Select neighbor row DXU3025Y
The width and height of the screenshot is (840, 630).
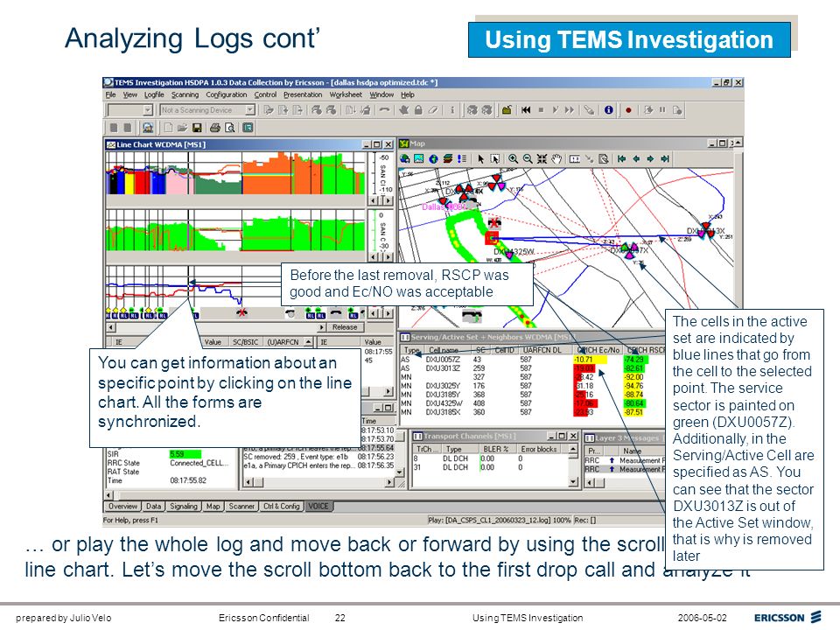tap(443, 386)
